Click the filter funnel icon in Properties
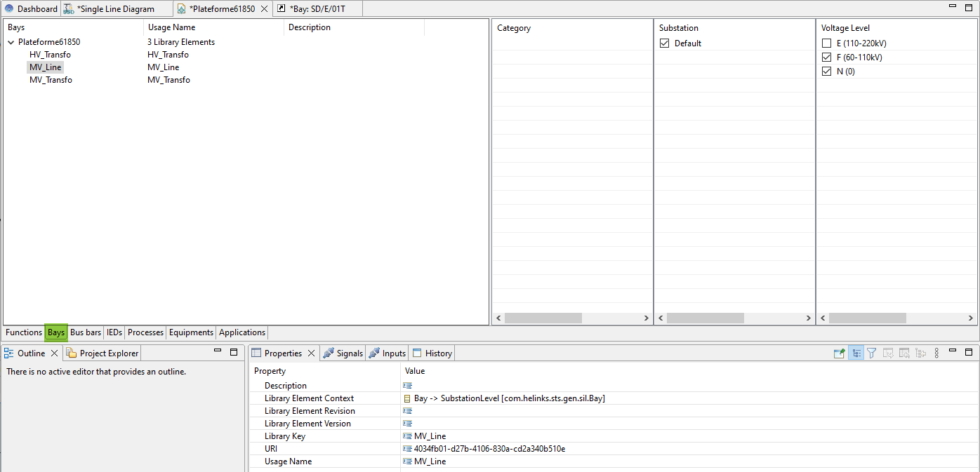 (x=871, y=353)
